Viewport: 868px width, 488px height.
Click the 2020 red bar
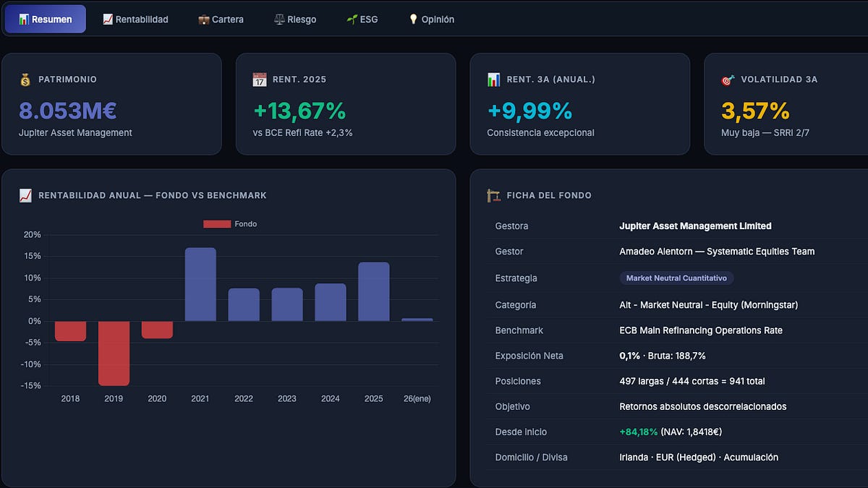point(157,330)
